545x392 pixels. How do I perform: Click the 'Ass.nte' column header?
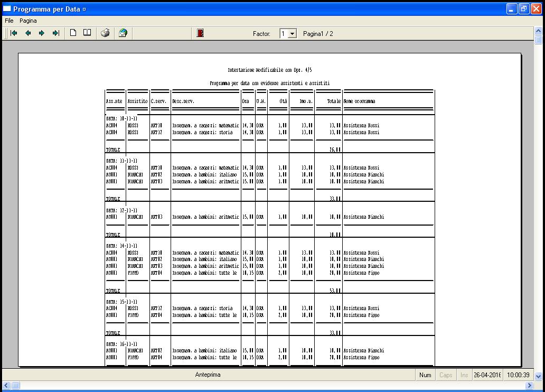click(x=115, y=101)
